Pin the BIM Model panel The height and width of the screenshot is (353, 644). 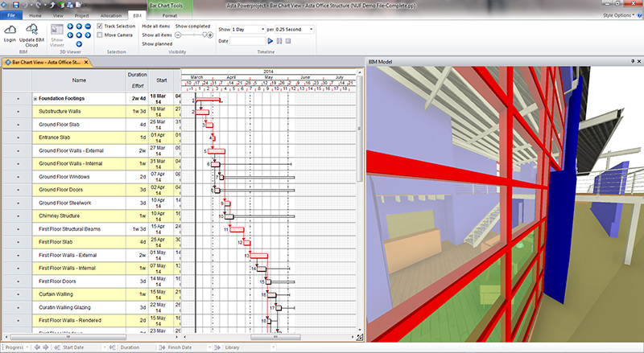(633, 62)
